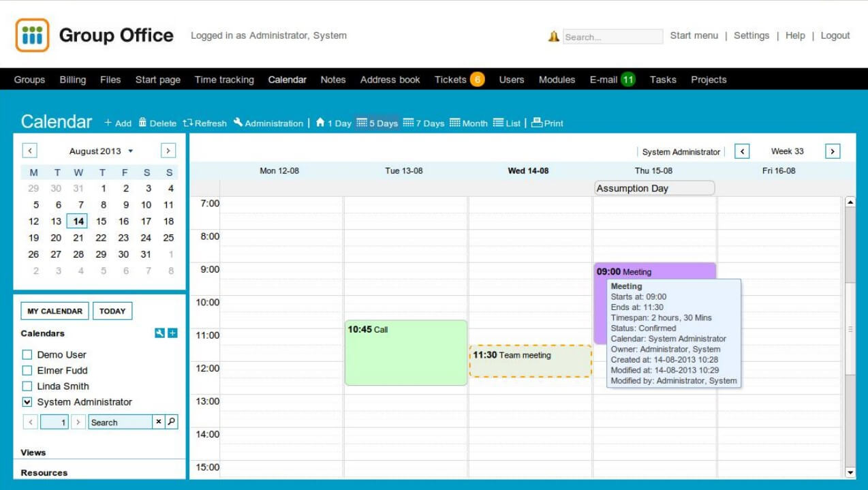The height and width of the screenshot is (490, 868).
Task: Go to previous calendars list page
Action: coord(30,422)
